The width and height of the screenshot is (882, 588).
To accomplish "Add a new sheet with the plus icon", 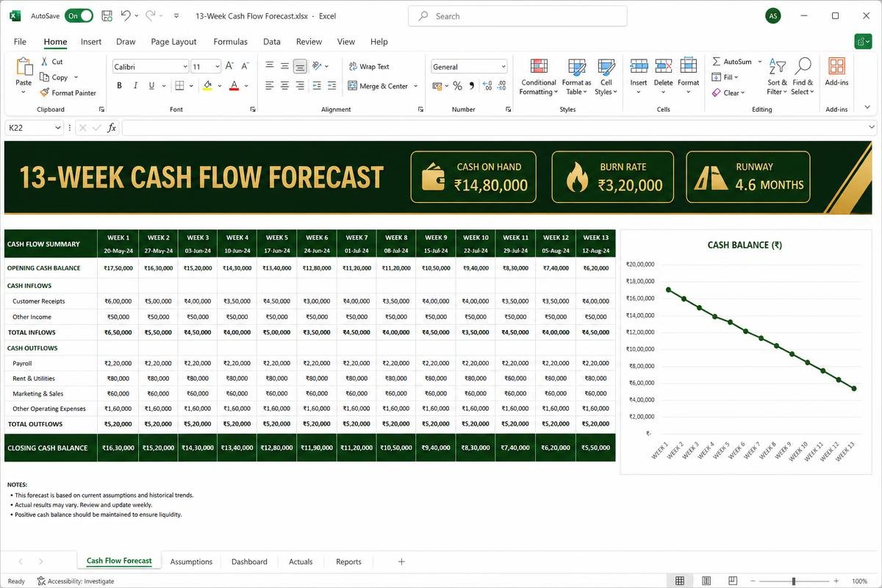I will click(401, 562).
